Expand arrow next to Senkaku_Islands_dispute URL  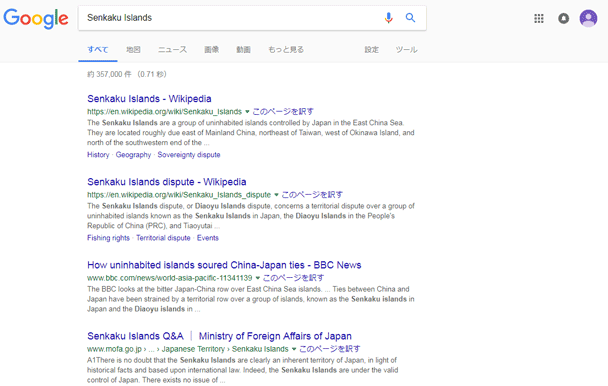[276, 195]
